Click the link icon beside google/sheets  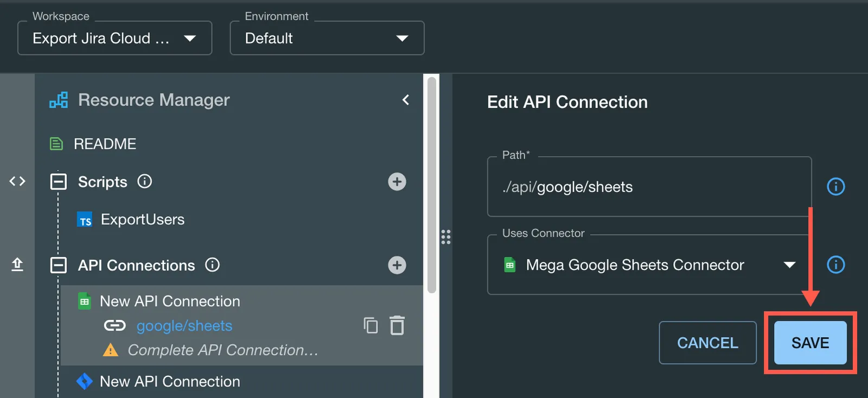114,325
